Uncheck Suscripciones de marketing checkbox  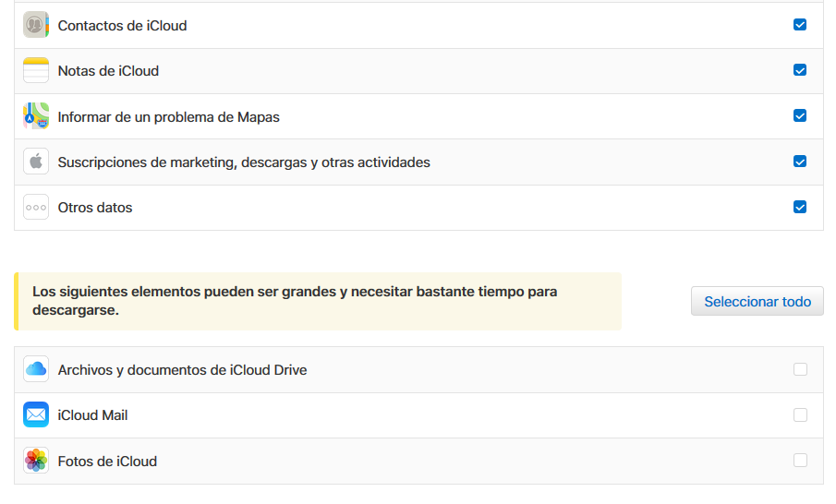point(800,162)
